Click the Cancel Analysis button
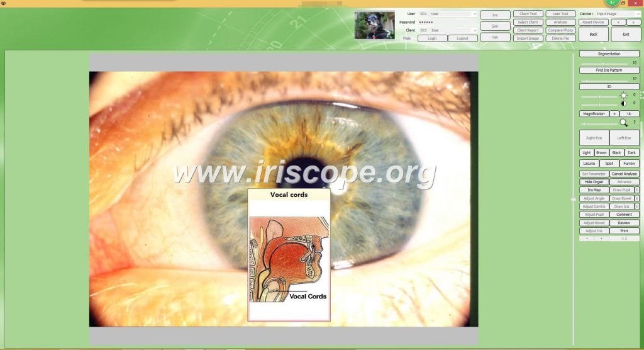Image resolution: width=644 pixels, height=350 pixels. point(625,174)
